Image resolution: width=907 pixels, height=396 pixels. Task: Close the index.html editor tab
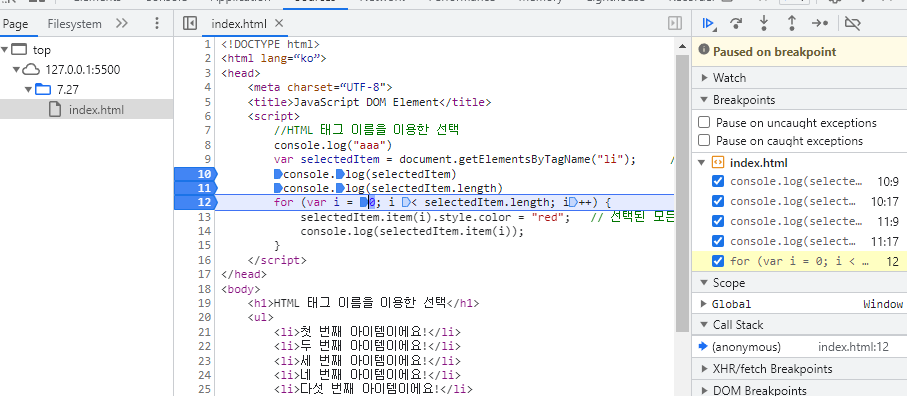(x=279, y=24)
